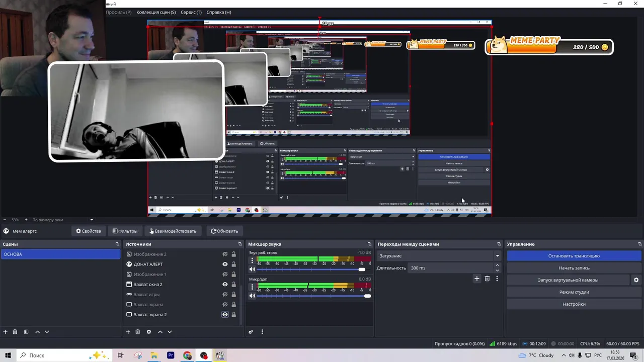Add a transition with the plus icon
This screenshot has height=362, width=644.
tap(477, 279)
